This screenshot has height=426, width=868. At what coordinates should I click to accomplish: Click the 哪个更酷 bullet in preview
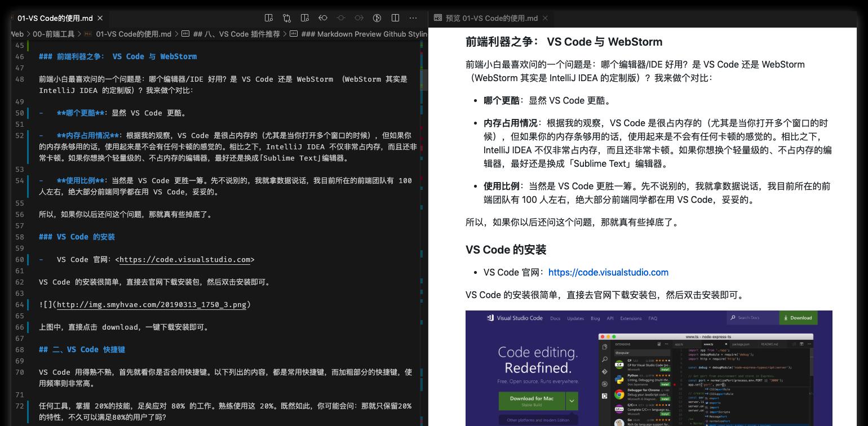coord(547,100)
